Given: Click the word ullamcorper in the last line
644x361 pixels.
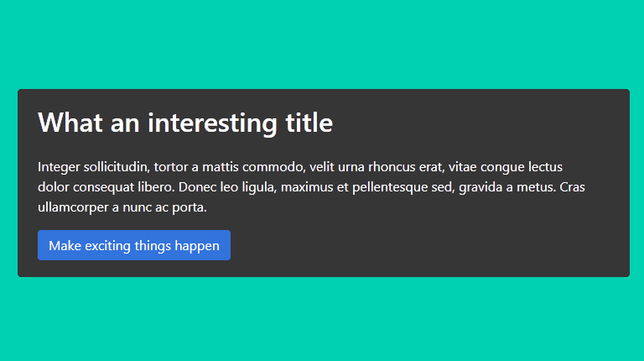Looking at the screenshot, I should tap(74, 207).
